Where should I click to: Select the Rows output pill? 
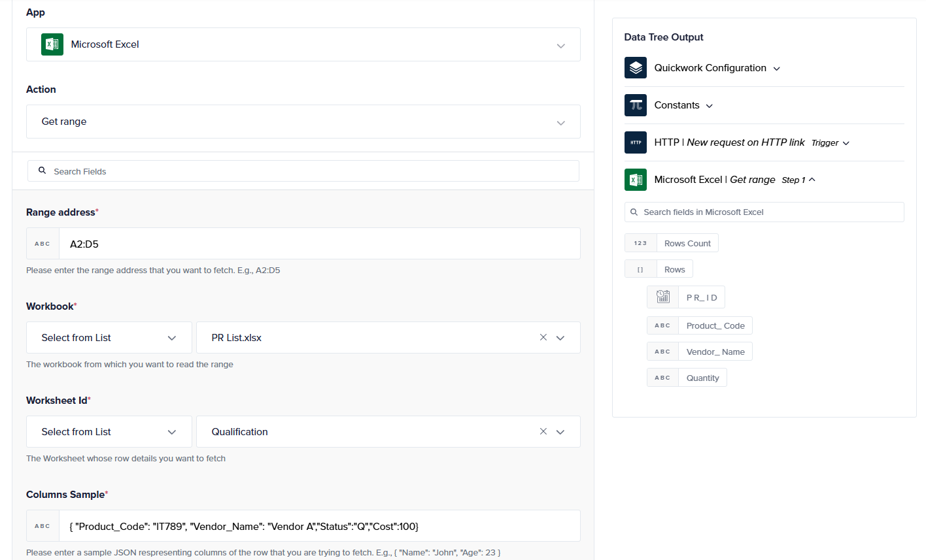coord(659,269)
